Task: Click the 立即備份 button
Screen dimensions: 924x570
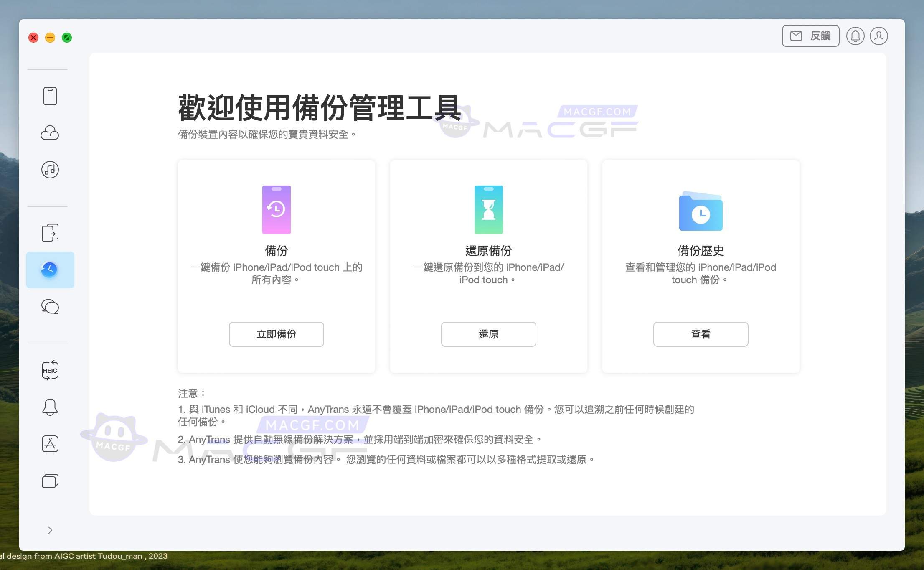Action: [x=276, y=334]
